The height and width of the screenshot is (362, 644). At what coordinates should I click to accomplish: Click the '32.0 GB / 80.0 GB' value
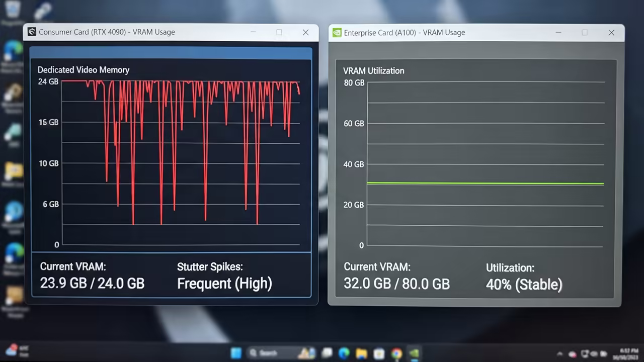click(x=397, y=284)
